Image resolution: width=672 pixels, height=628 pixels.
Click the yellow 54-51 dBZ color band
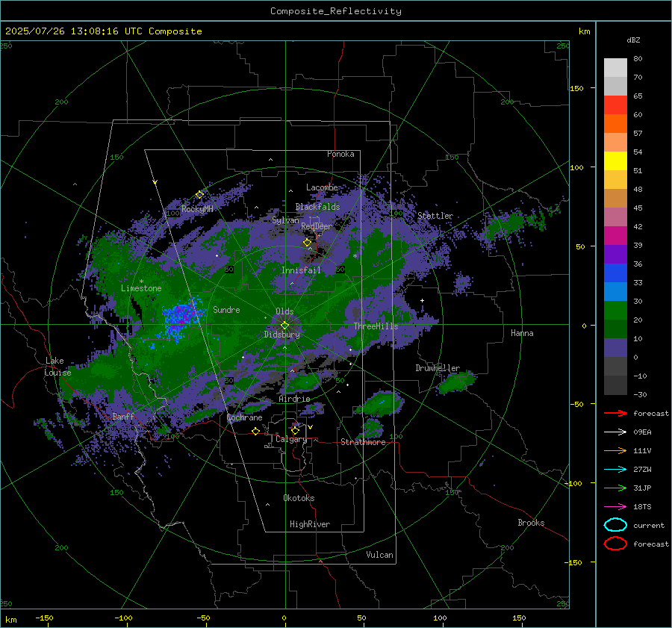[615, 161]
